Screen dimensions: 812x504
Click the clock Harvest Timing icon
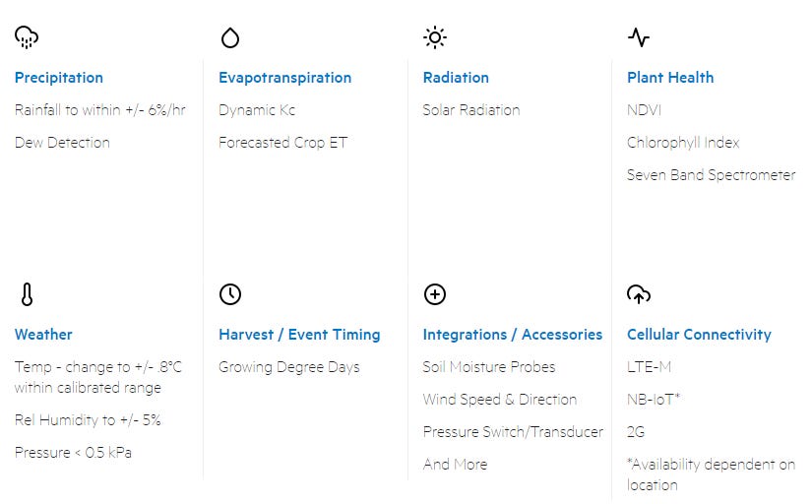tap(230, 294)
